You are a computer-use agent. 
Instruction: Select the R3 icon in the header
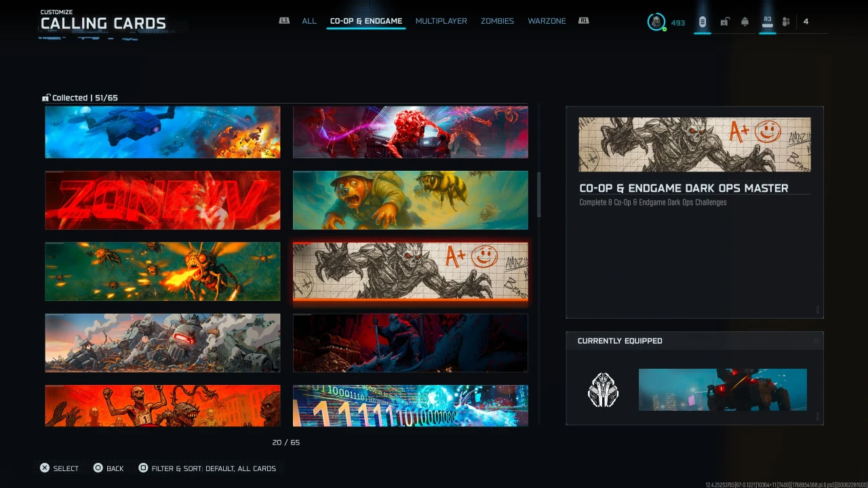pos(767,20)
